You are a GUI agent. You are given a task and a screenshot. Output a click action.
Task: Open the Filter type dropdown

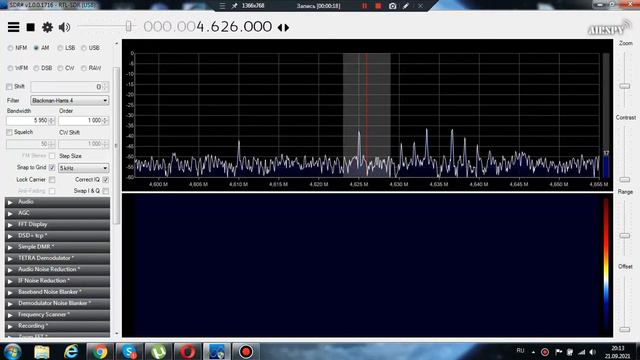(69, 100)
